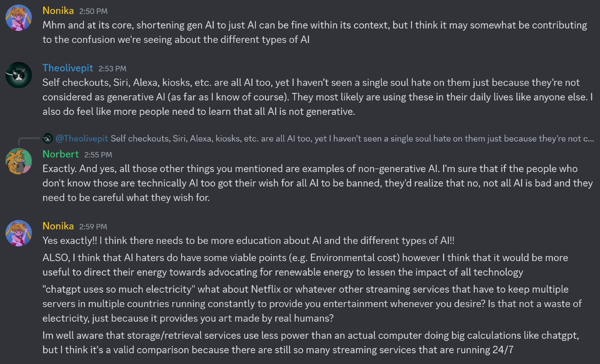The height and width of the screenshot is (364, 600).
Task: Click the 2:59 PM timestamp
Action: coord(93,227)
